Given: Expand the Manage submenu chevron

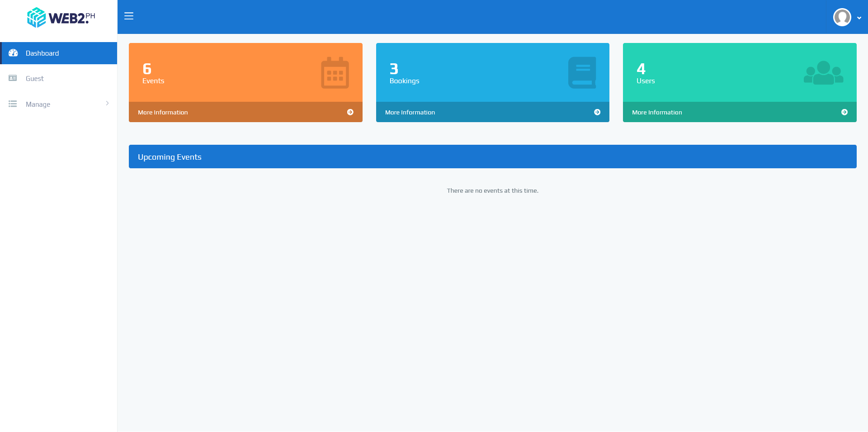Looking at the screenshot, I should 107,104.
